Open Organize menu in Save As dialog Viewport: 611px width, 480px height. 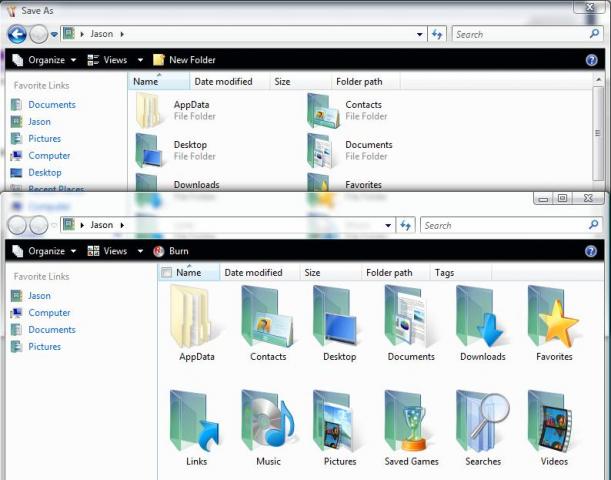44,60
